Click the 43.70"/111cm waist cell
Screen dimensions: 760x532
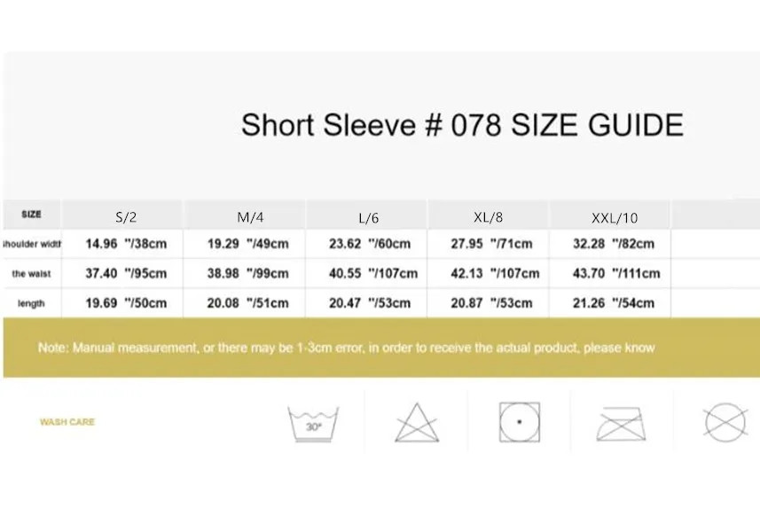[613, 273]
